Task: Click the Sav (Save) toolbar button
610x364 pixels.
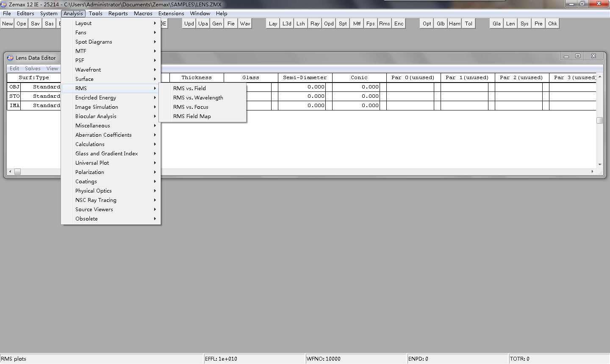Action: click(35, 24)
